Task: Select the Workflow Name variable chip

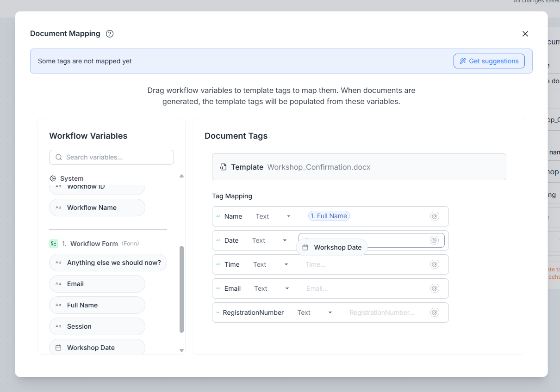Action: pyautogui.click(x=97, y=208)
